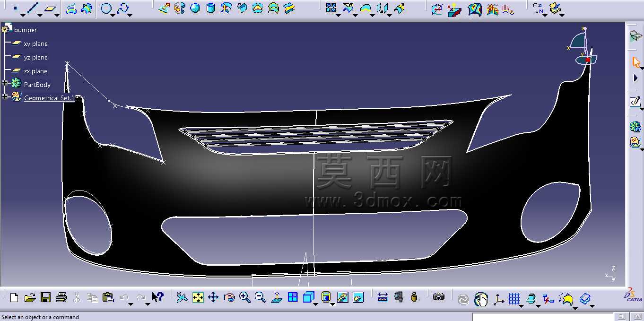
Task: Open the Point tool dropdown arrow
Action: click(x=22, y=15)
